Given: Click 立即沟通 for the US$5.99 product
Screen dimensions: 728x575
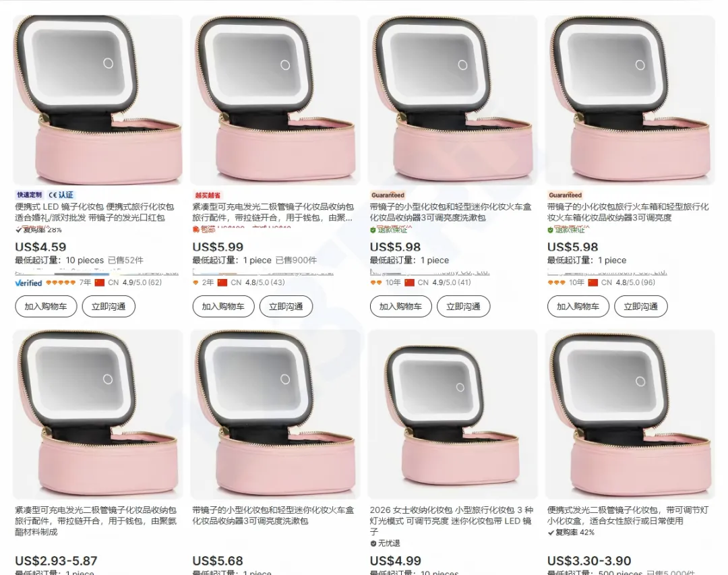Looking at the screenshot, I should click(286, 307).
